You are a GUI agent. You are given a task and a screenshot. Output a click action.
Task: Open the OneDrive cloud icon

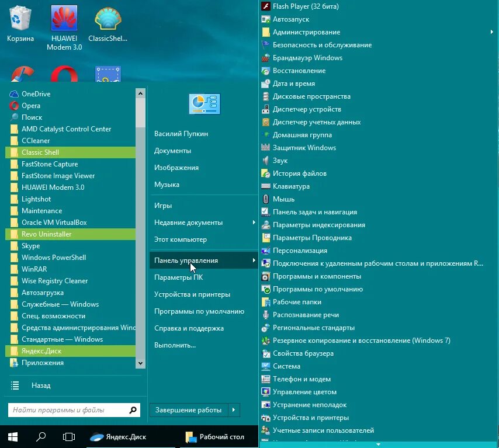(x=14, y=94)
